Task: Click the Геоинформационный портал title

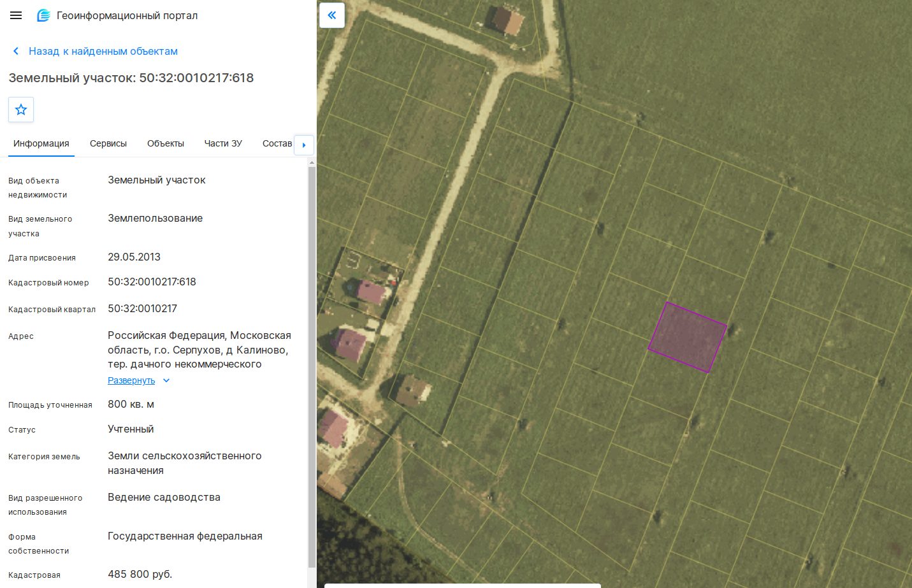Action: pos(127,15)
